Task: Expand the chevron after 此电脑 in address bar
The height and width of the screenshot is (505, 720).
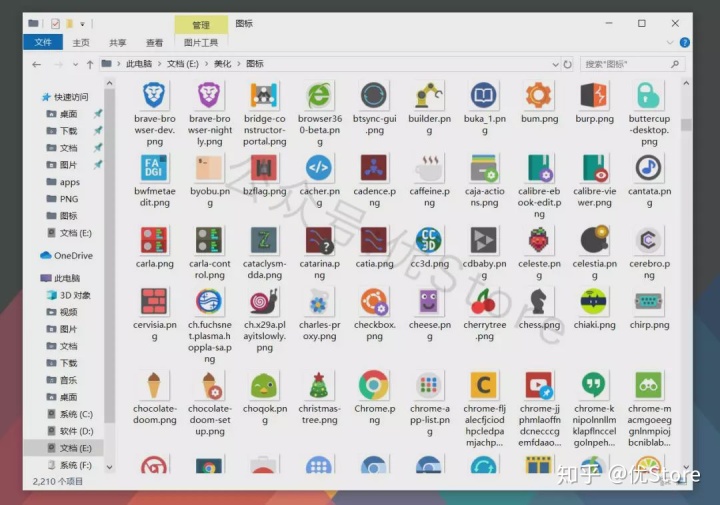Action: tap(159, 64)
